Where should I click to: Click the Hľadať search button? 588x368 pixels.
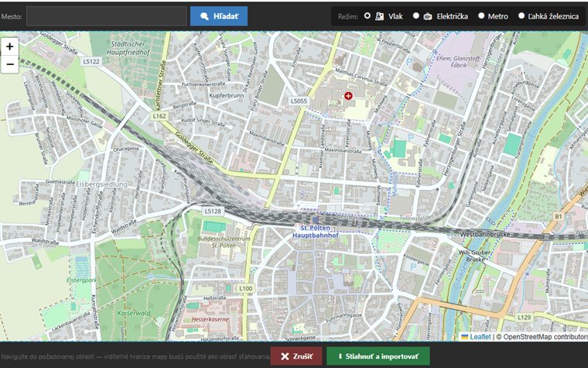(x=219, y=16)
